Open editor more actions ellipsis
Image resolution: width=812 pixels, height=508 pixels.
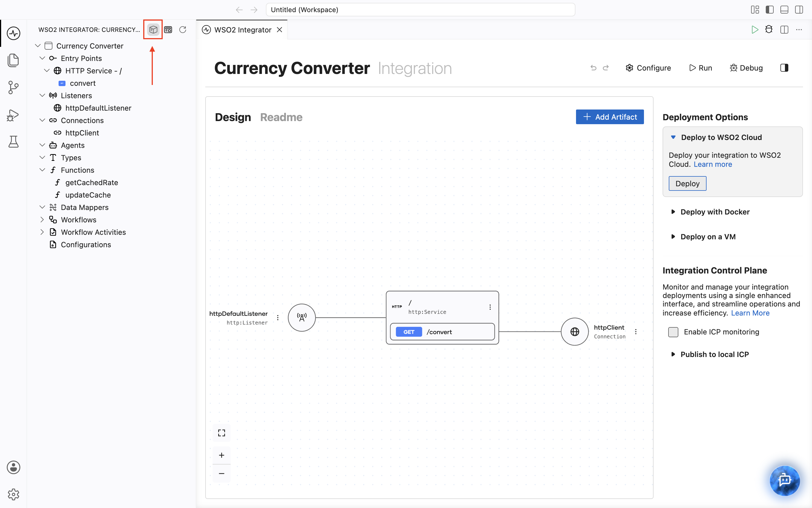point(799,30)
